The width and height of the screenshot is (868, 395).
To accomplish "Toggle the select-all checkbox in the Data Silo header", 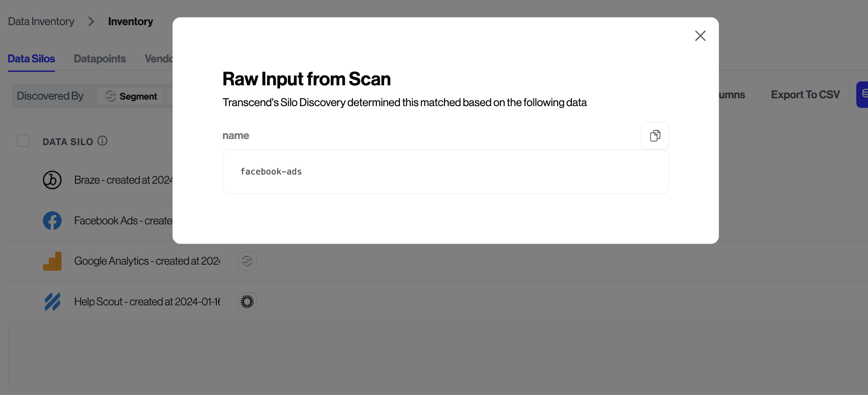I will tap(23, 141).
